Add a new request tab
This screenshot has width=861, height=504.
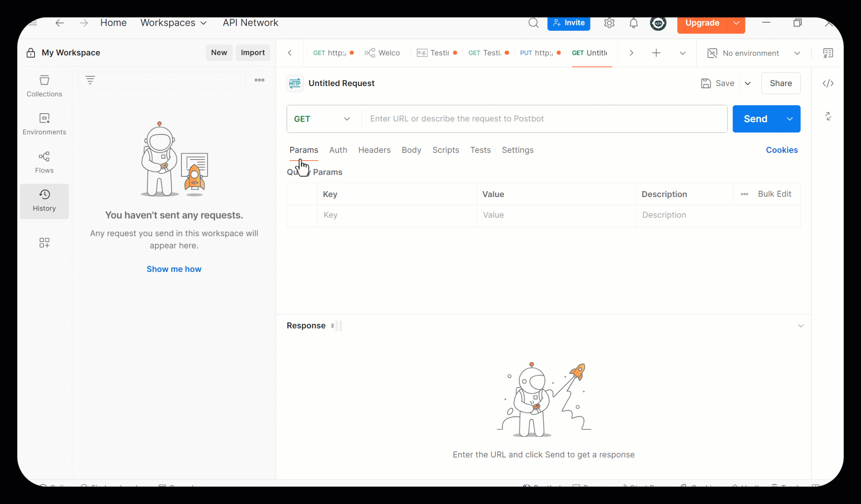tap(656, 53)
